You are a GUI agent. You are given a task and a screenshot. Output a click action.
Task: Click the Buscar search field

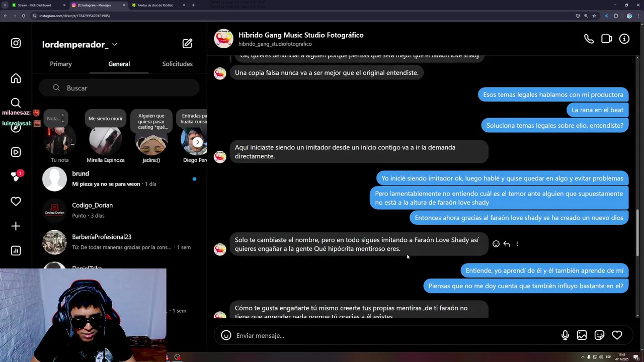[119, 88]
